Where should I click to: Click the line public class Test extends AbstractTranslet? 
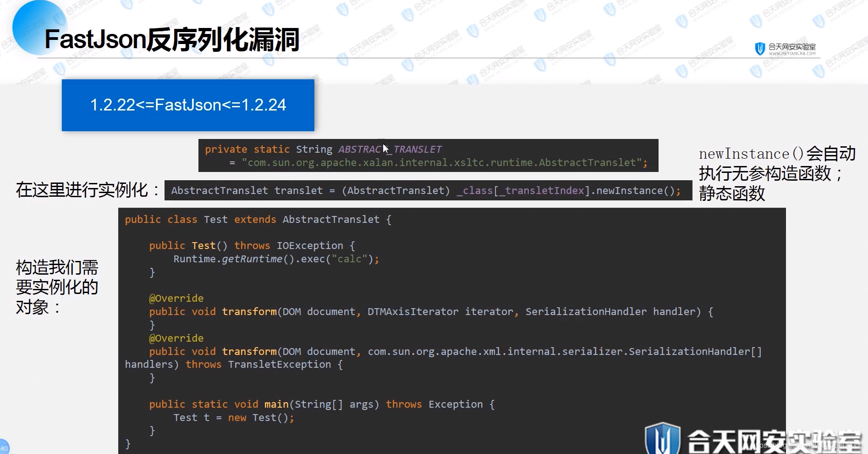coord(258,219)
